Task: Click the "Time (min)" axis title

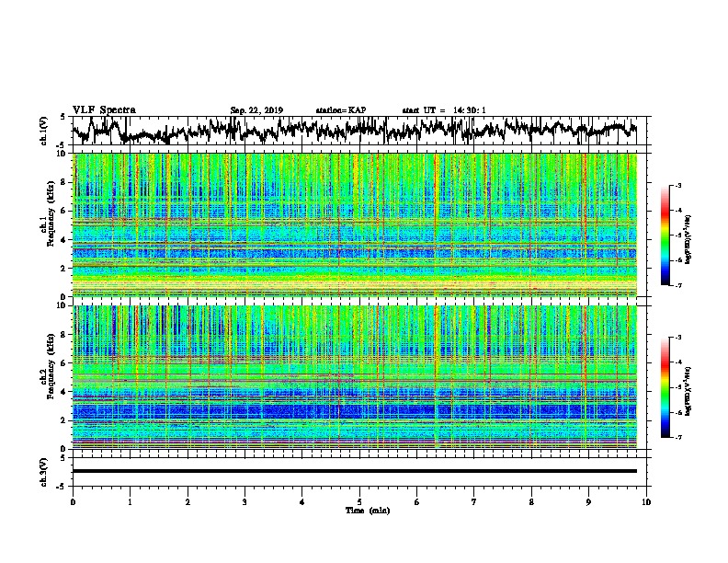Action: 368,511
